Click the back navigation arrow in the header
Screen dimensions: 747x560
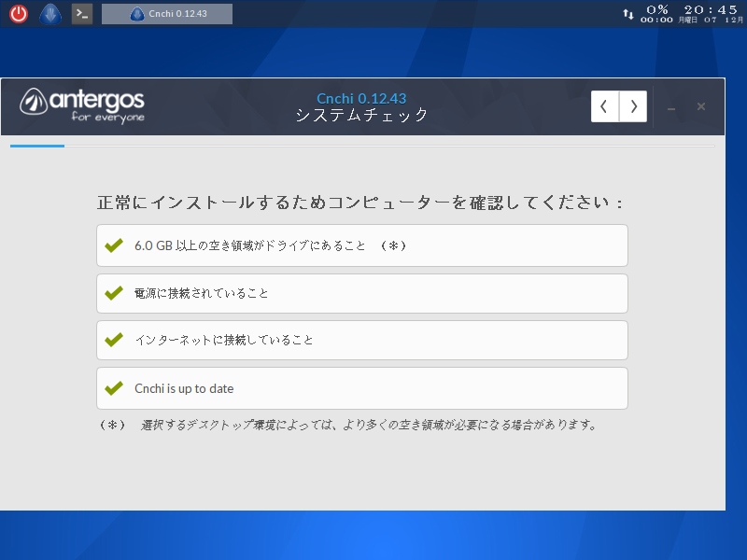point(605,105)
